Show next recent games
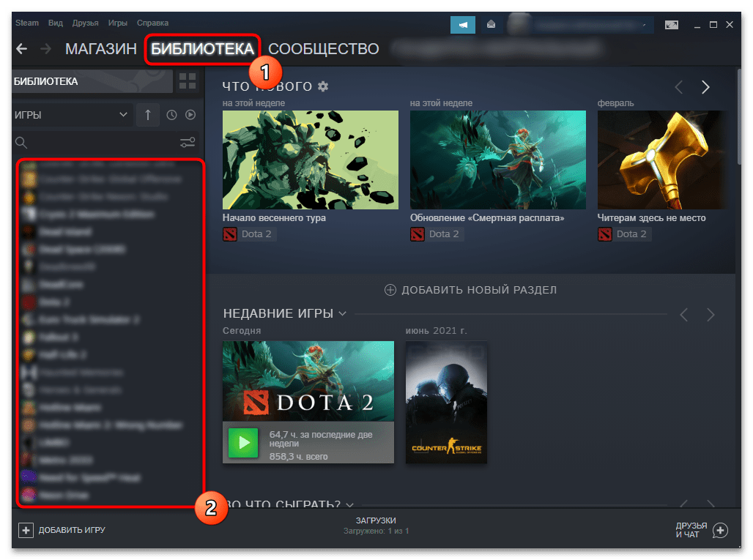753x560 pixels. click(711, 315)
